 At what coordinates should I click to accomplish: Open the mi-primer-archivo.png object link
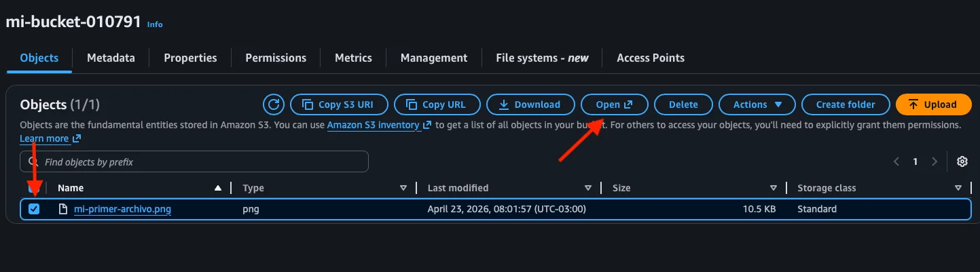[x=122, y=209]
